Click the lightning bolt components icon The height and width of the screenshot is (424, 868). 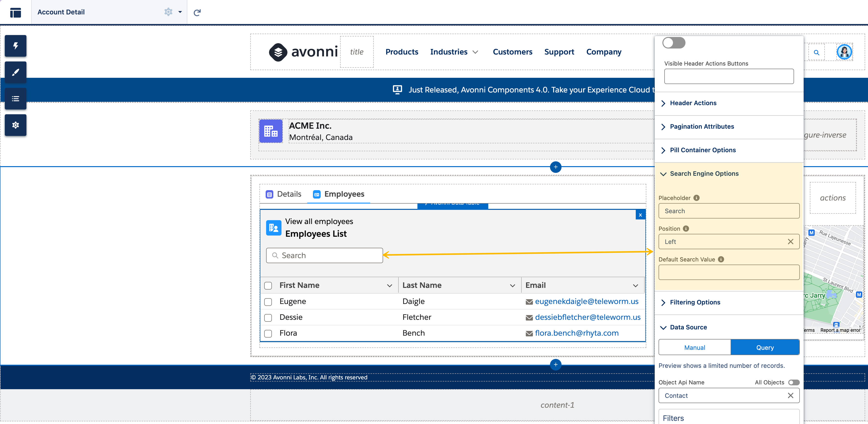pyautogui.click(x=16, y=46)
